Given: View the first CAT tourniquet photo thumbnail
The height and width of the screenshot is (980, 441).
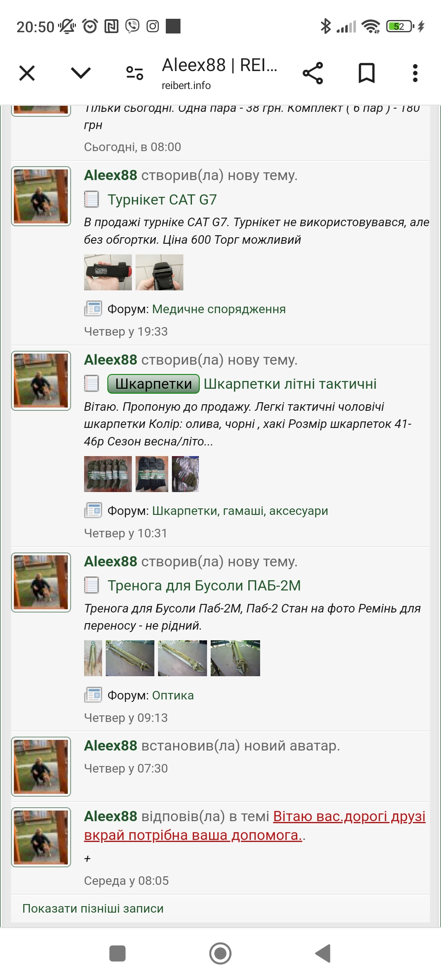Looking at the screenshot, I should (x=108, y=272).
